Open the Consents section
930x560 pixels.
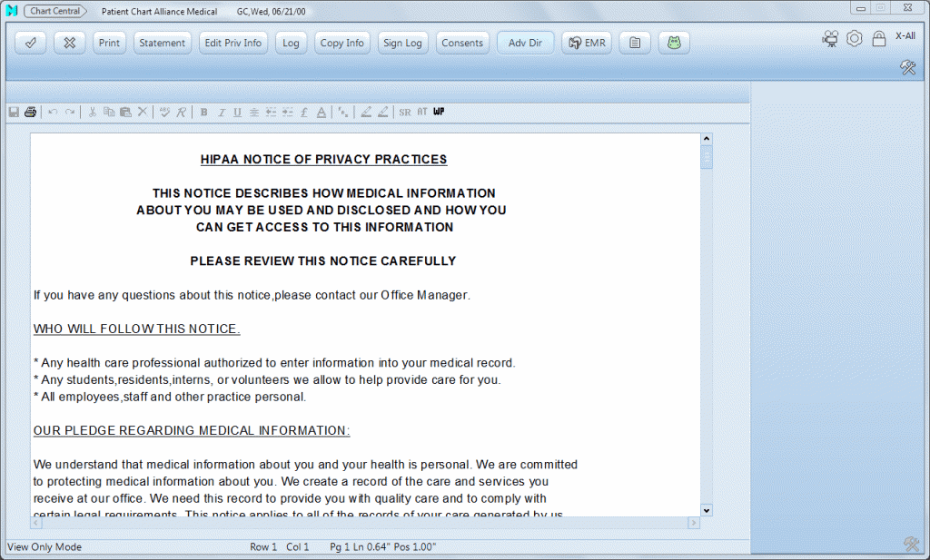point(462,42)
